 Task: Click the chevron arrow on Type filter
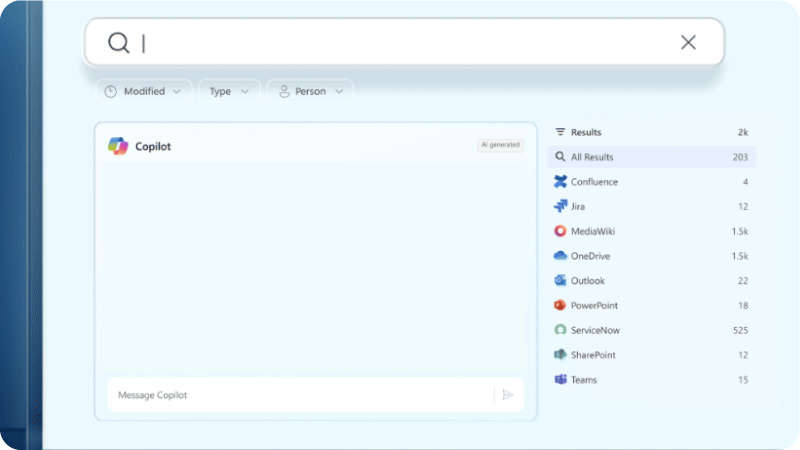point(245,91)
